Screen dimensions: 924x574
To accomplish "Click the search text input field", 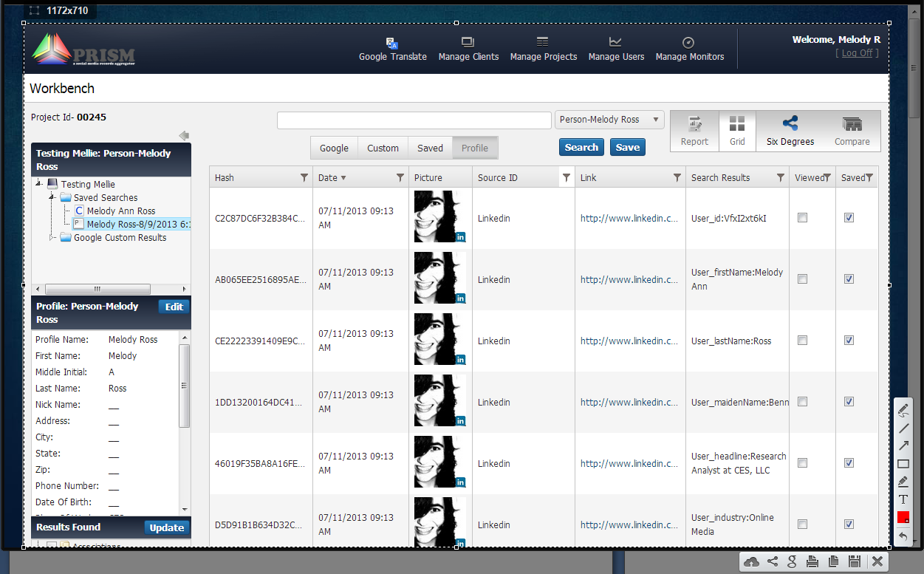I will coord(414,120).
